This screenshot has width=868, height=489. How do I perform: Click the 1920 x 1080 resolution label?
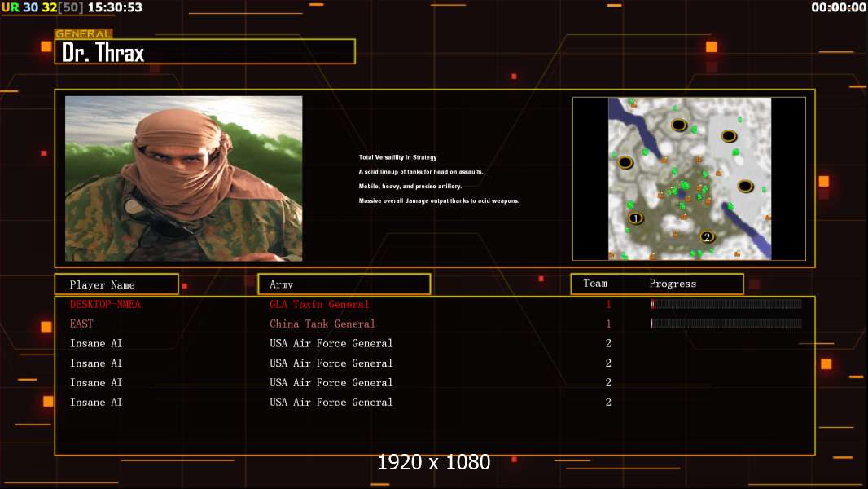tap(434, 462)
